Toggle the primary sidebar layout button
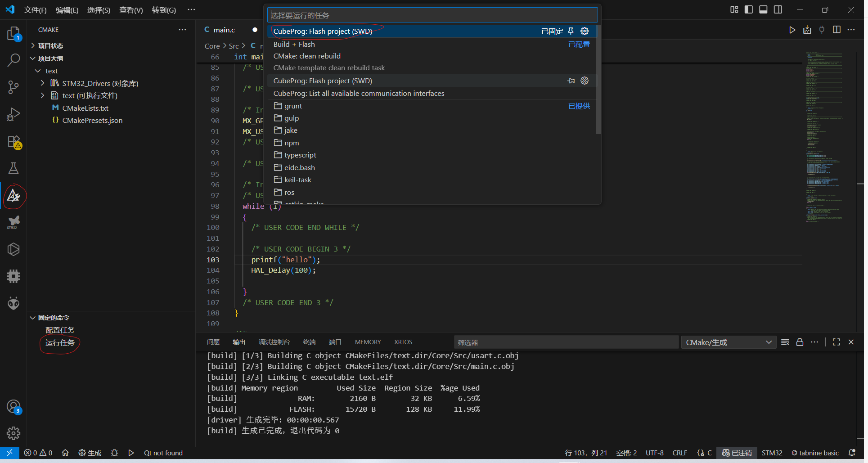This screenshot has height=463, width=868. 749,9
